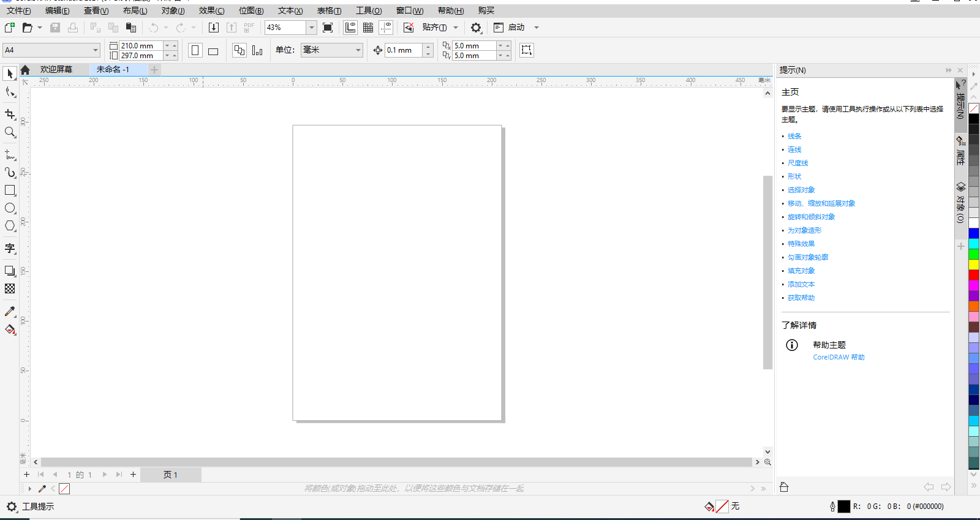Click the page width 210.0 mm field
The image size is (980, 520).
coord(141,46)
